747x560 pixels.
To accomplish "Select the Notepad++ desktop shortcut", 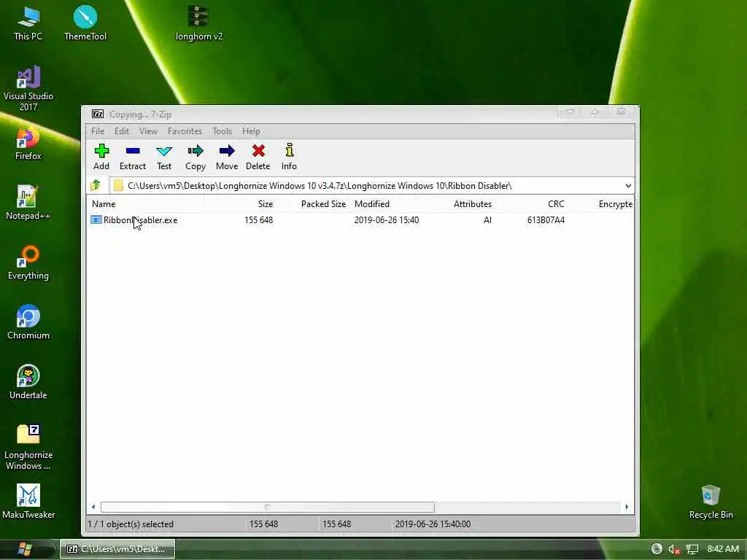I will click(x=28, y=203).
